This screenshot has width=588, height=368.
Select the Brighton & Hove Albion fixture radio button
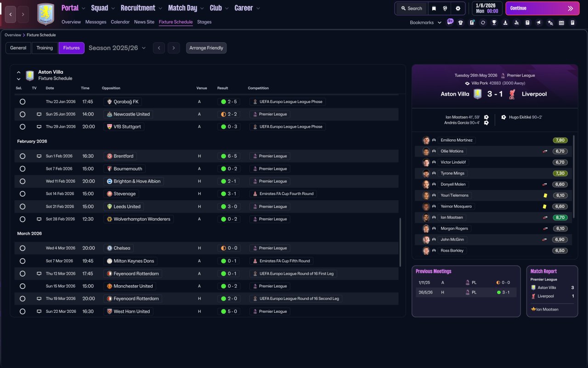pos(23,181)
